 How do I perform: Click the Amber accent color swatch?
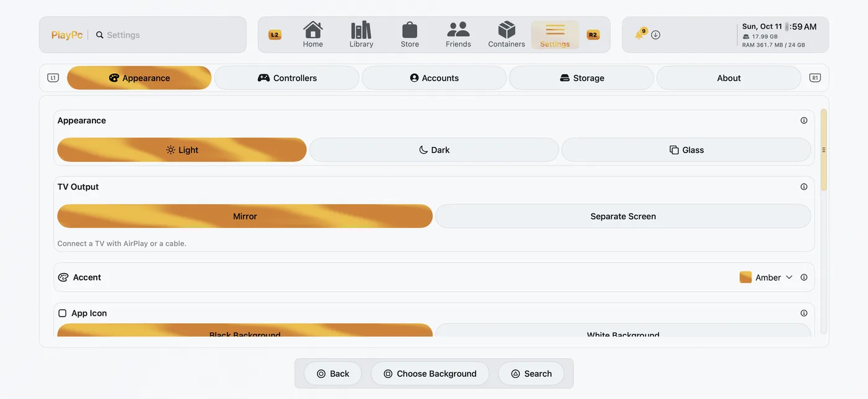[746, 278]
